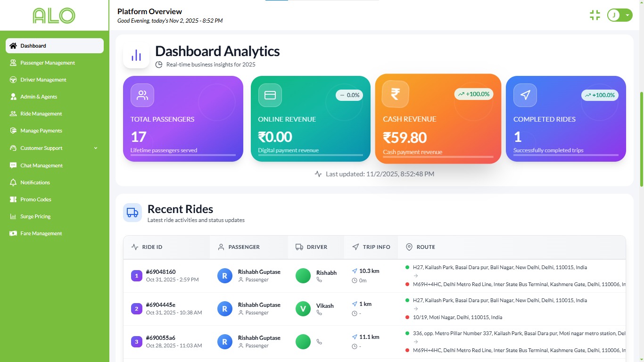Click the Promo Codes ticket icon

click(x=13, y=199)
